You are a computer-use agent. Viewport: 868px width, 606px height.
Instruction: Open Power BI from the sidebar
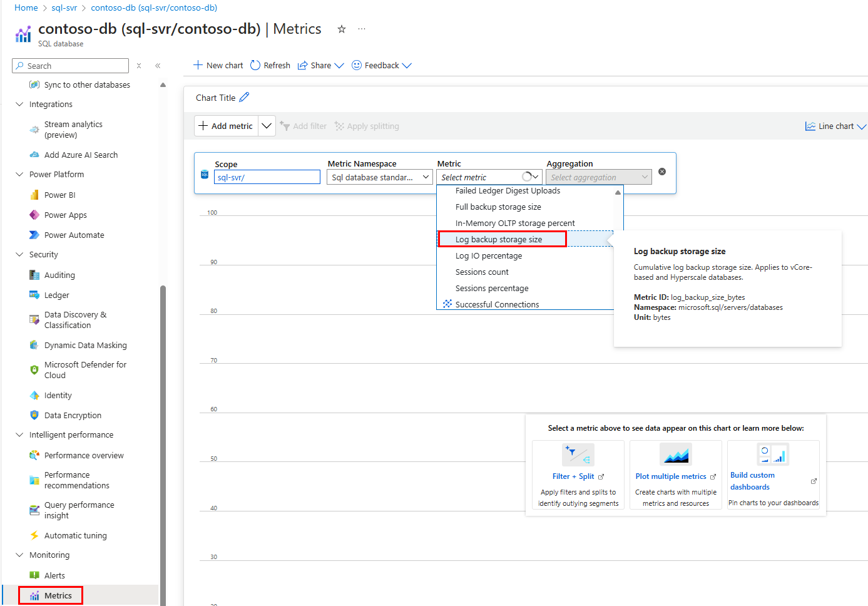click(x=59, y=195)
